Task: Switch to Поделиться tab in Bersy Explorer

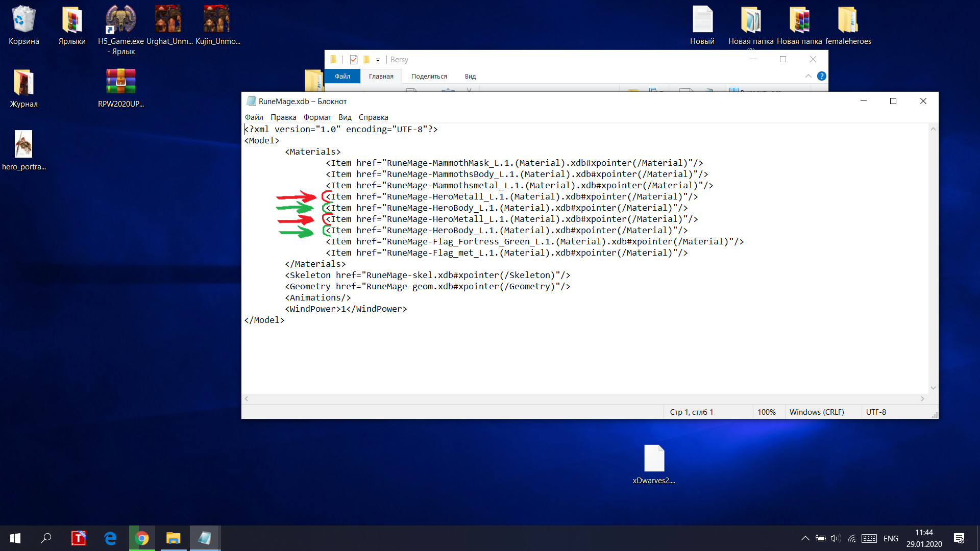Action: [x=429, y=77]
